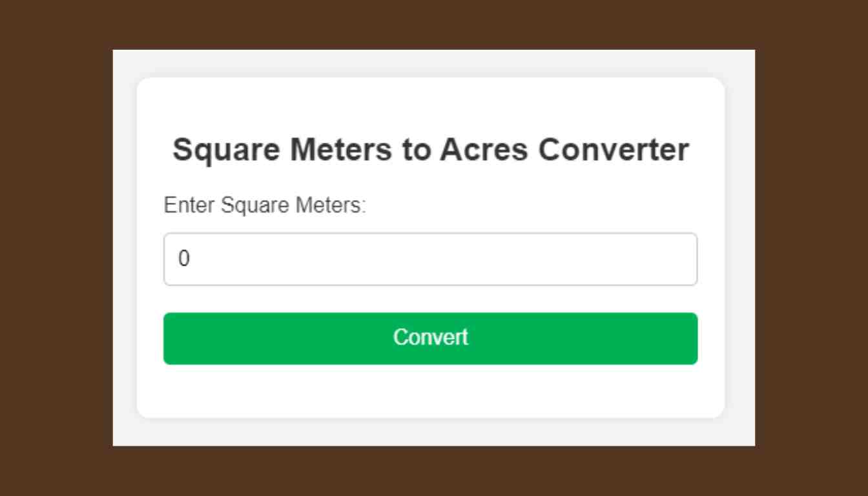Click the value 0 in the field

coord(185,259)
